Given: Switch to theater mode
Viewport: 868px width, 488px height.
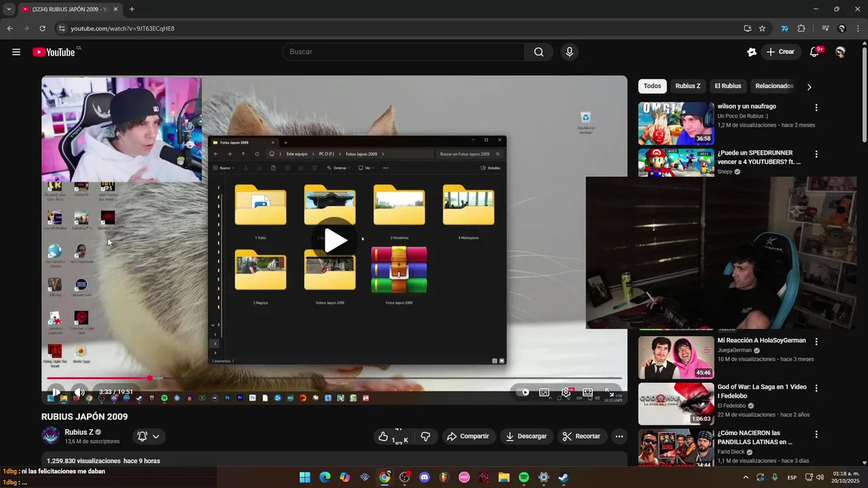Looking at the screenshot, I should [x=587, y=392].
